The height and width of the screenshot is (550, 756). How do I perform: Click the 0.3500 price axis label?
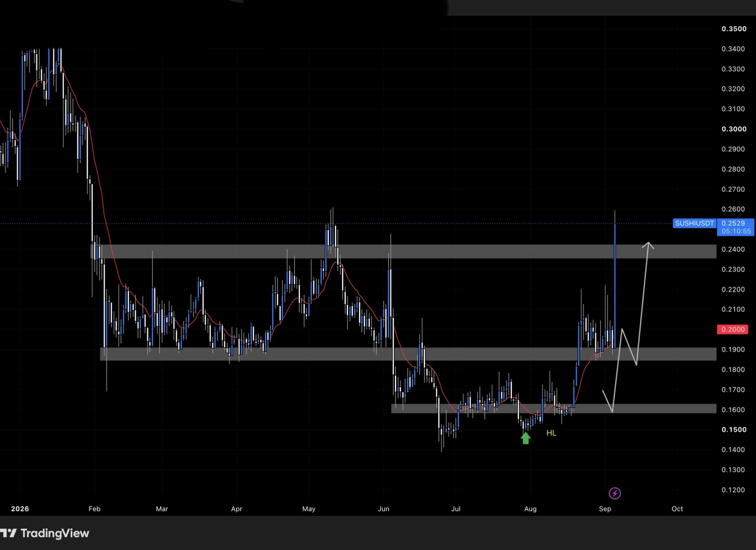[734, 29]
